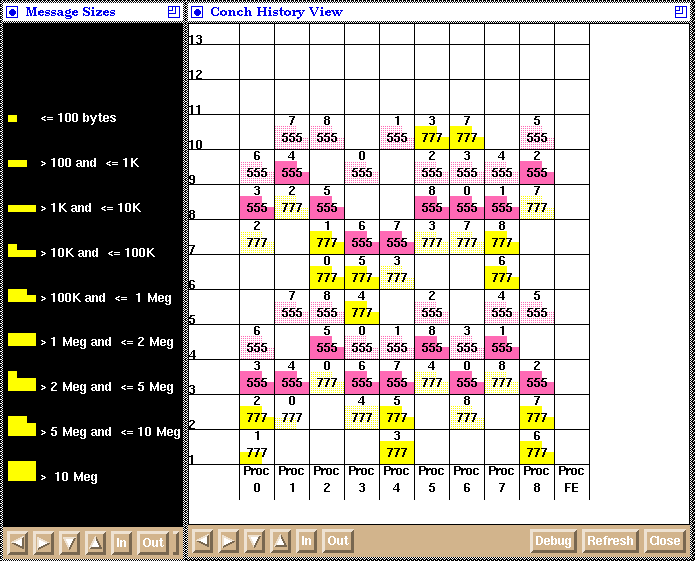Click left arrow in Message Sizes panel
Image resolution: width=695 pixels, height=561 pixels.
[x=17, y=542]
